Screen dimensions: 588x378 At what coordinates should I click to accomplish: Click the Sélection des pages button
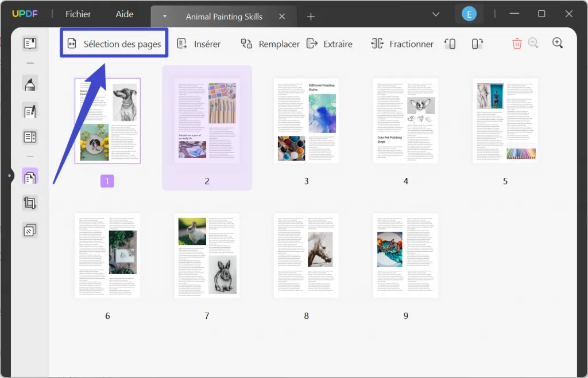113,43
